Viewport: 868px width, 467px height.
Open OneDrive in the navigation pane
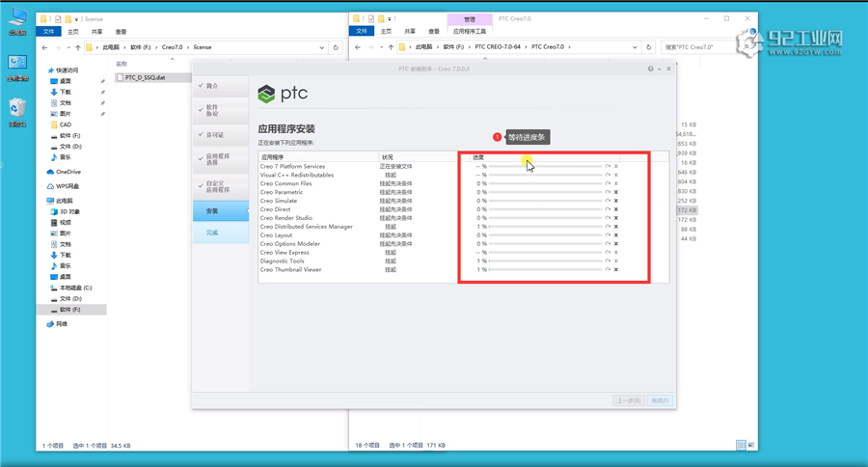64,172
